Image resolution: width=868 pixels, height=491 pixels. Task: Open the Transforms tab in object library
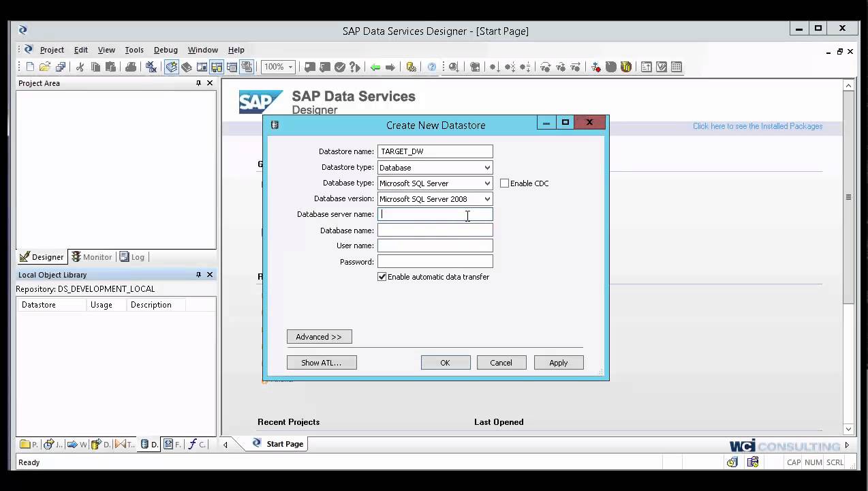pos(125,444)
